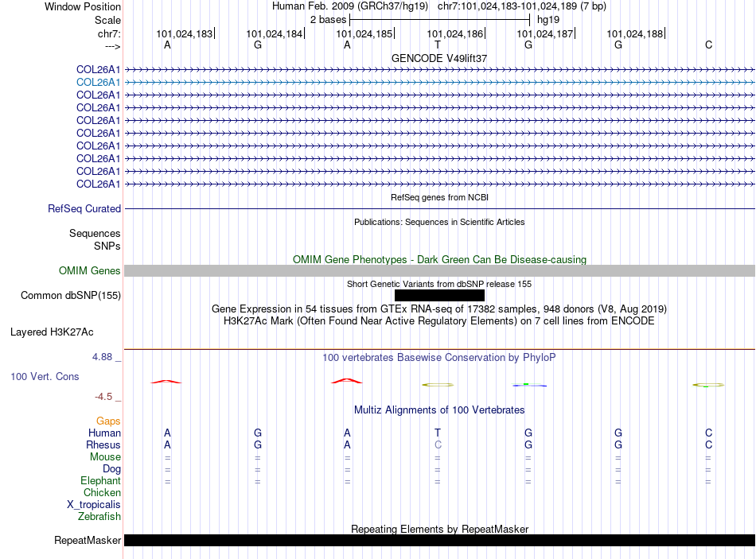Click the T base in chr7 sequence row
The width and height of the screenshot is (756, 559).
tap(438, 45)
